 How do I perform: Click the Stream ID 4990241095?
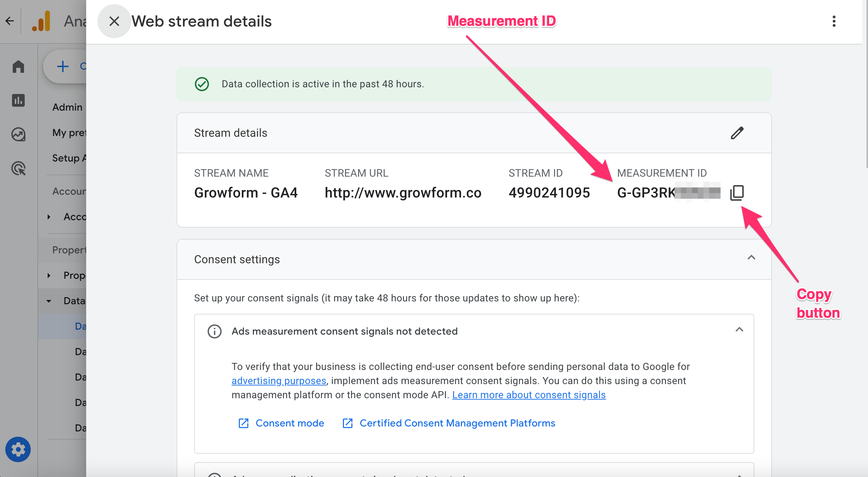(x=549, y=193)
